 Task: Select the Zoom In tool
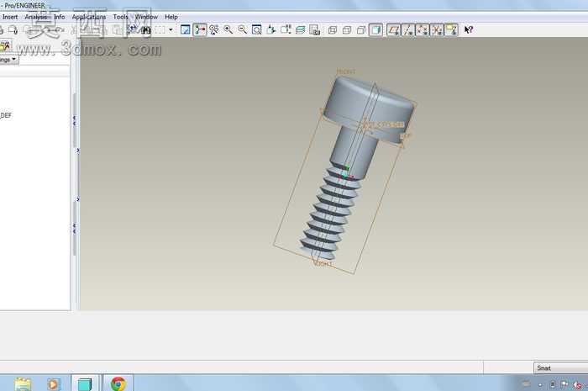[228, 29]
